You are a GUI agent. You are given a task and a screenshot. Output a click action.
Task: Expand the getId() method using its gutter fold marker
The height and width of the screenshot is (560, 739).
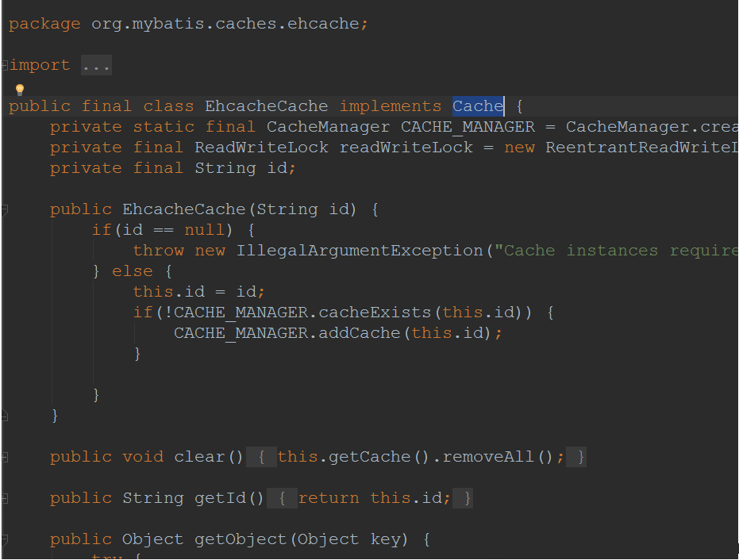pyautogui.click(x=5, y=498)
